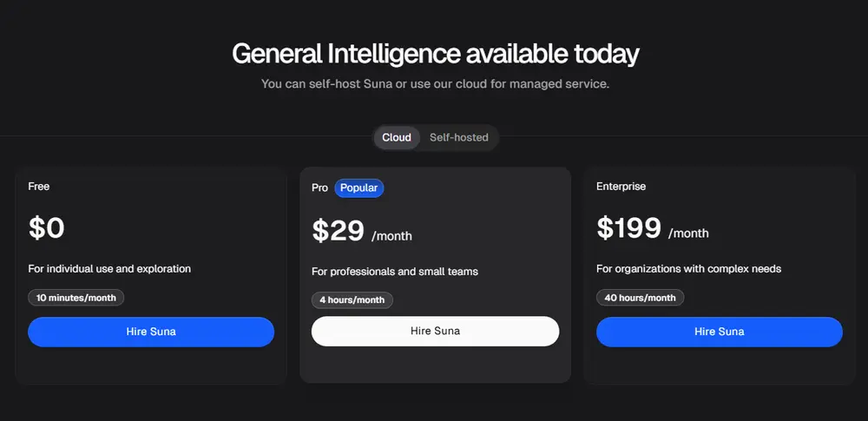Click the $29 price on Pro plan
Image resolution: width=868 pixels, height=421 pixels.
[339, 231]
